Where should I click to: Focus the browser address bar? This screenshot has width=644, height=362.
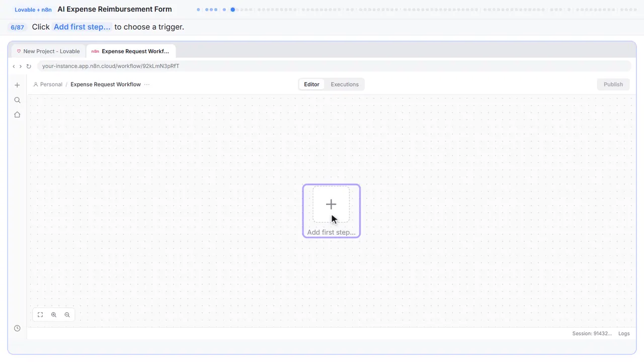[334, 66]
